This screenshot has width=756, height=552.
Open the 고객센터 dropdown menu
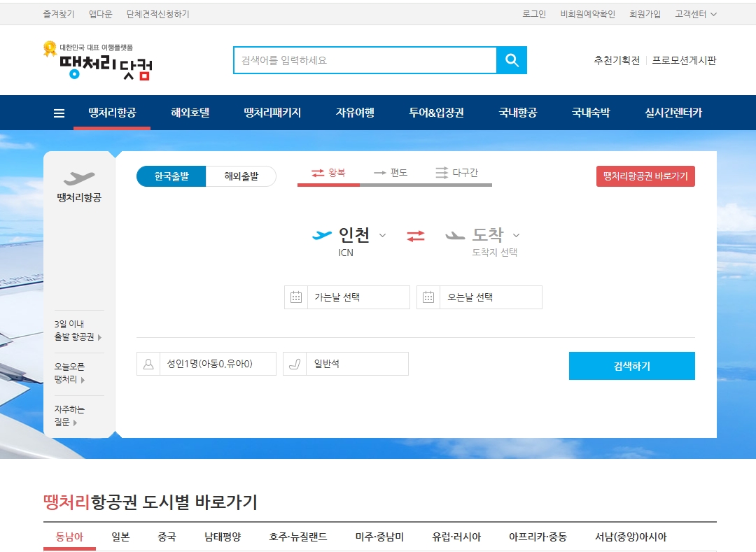click(695, 14)
